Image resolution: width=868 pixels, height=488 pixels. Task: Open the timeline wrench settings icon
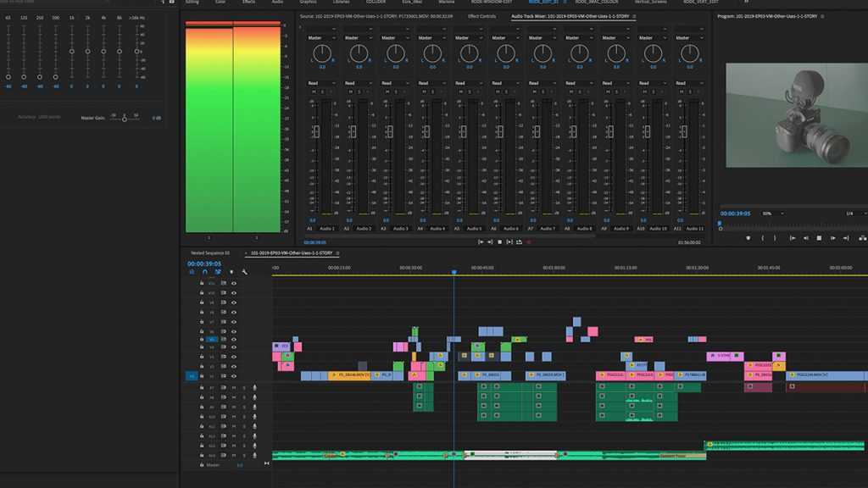click(x=244, y=272)
